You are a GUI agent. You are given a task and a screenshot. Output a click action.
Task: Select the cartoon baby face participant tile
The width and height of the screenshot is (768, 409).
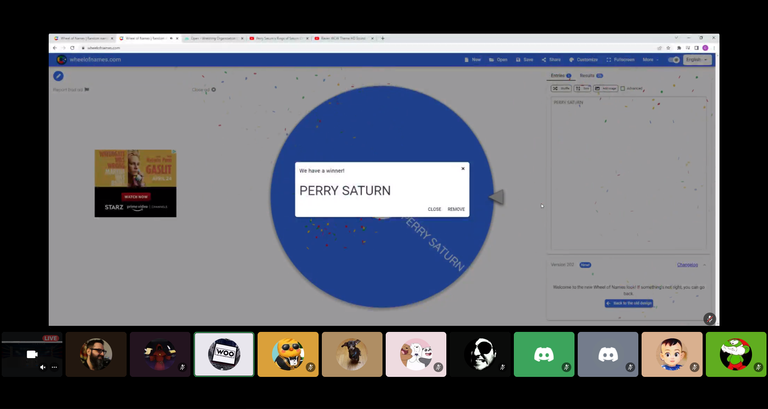click(672, 354)
